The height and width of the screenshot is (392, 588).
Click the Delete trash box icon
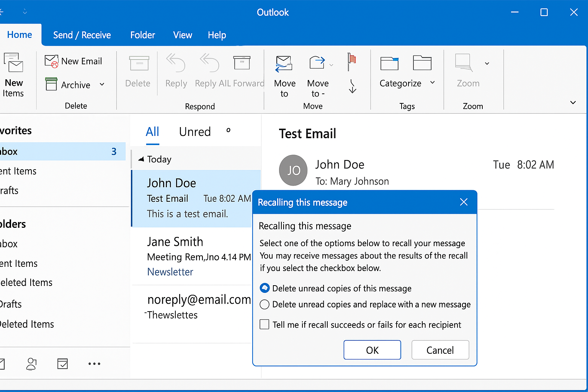pyautogui.click(x=139, y=63)
